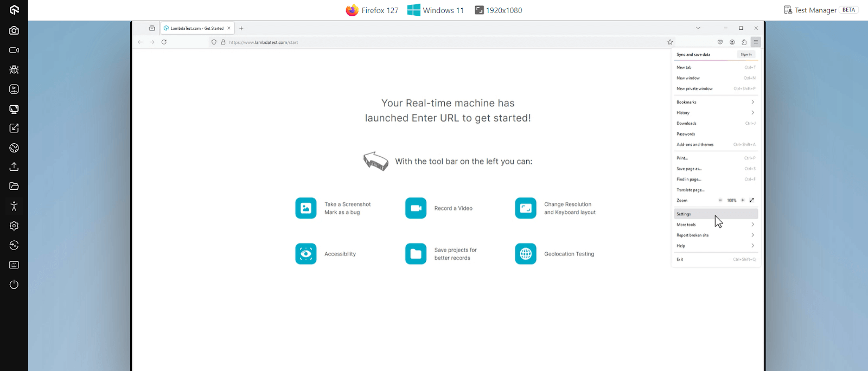Screen dimensions: 868x371
Task: Open the extensions puzzle icon
Action: [x=744, y=42]
